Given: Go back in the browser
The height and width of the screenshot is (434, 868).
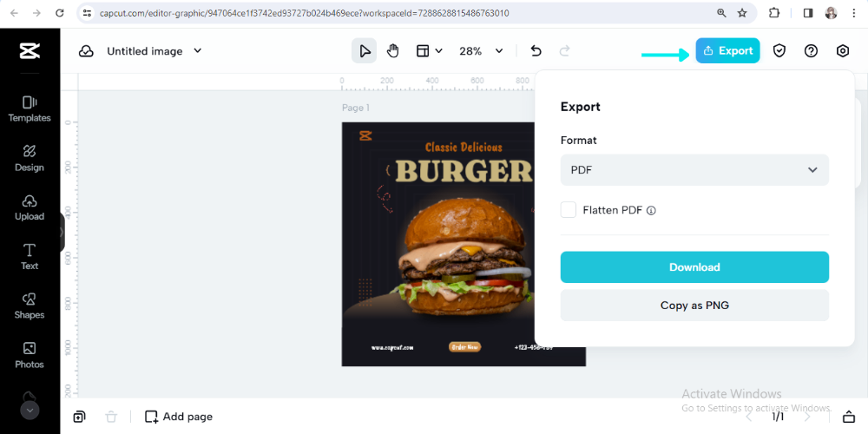Looking at the screenshot, I should pos(15,13).
